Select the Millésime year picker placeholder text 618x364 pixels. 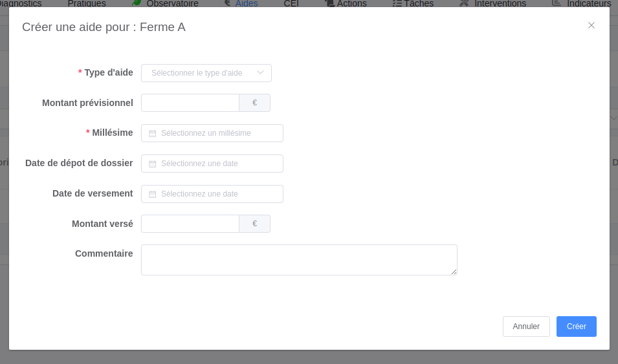click(x=206, y=133)
